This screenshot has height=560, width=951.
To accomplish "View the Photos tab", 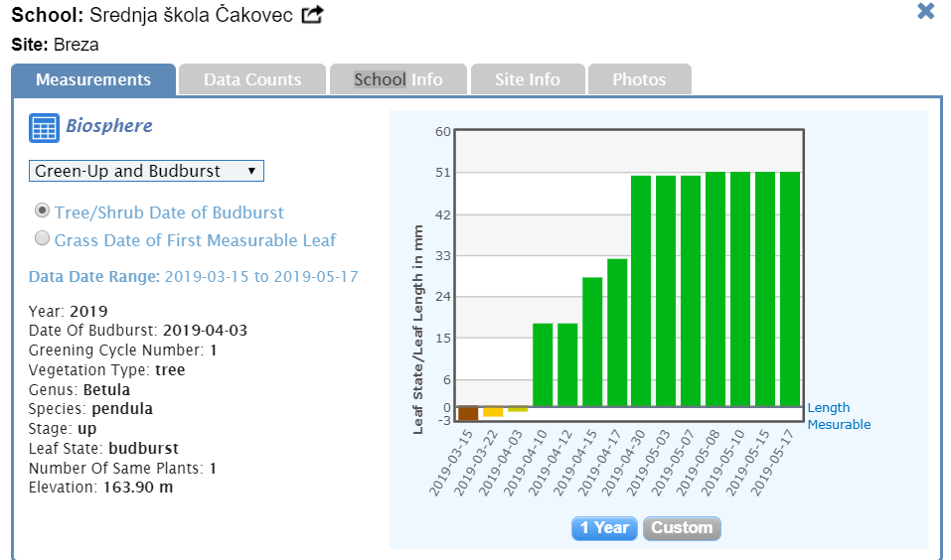I will [639, 79].
